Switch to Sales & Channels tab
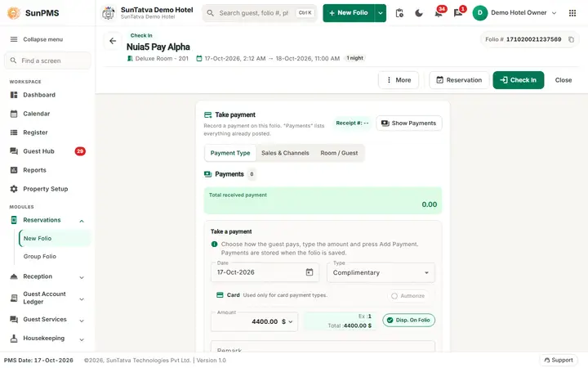This screenshot has width=588, height=368. 285,153
